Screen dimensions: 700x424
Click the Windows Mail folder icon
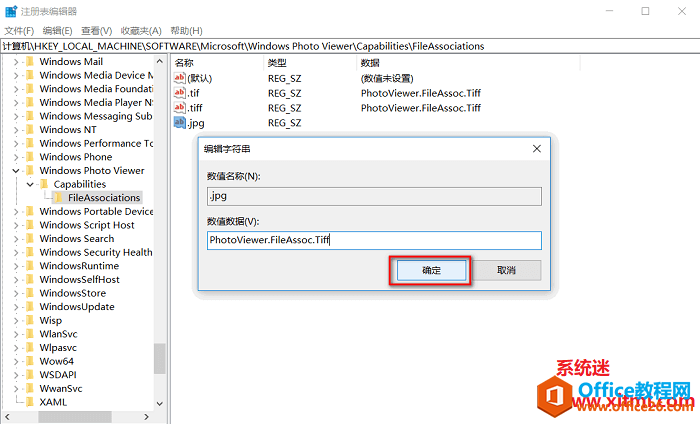pyautogui.click(x=30, y=62)
